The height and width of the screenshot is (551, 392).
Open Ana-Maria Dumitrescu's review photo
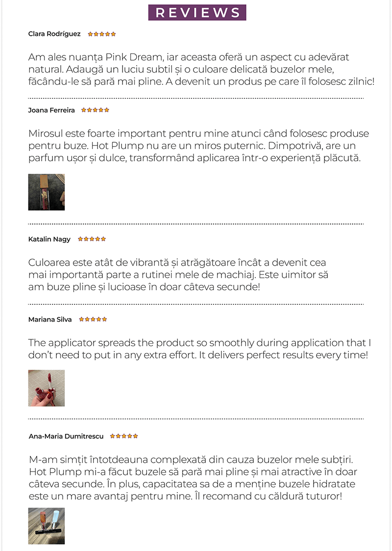(x=47, y=526)
